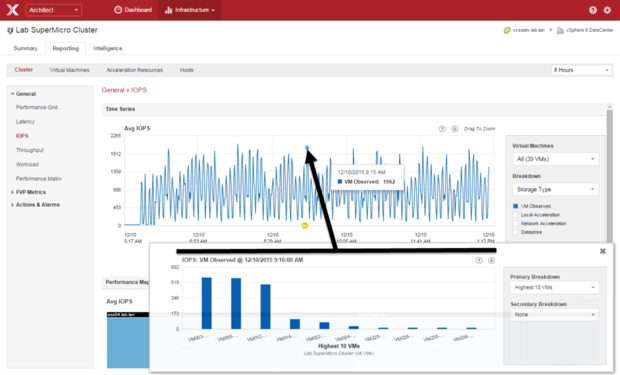Screen dimensions: 620x375
Task: Click the Avg IOPS chart download icon
Action: pyautogui.click(x=455, y=129)
